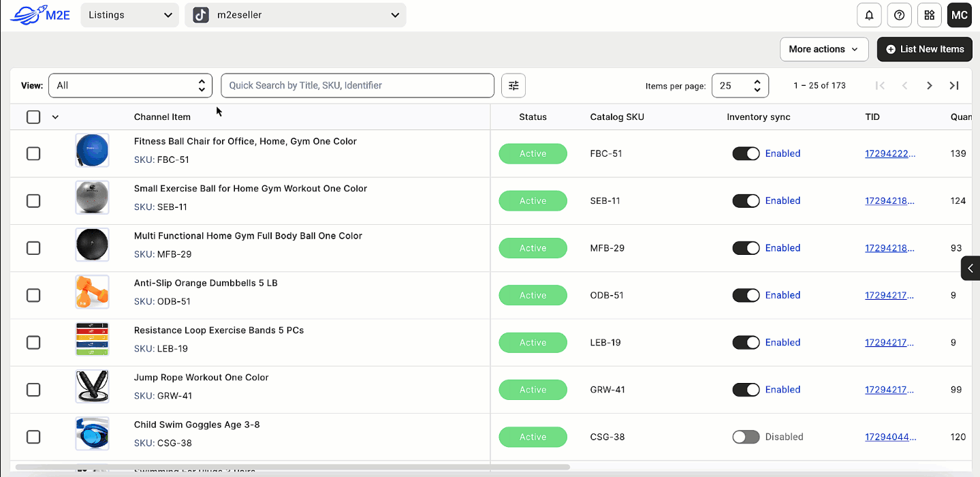980x477 pixels.
Task: Tick the select-all checkbox in table header
Action: point(33,117)
